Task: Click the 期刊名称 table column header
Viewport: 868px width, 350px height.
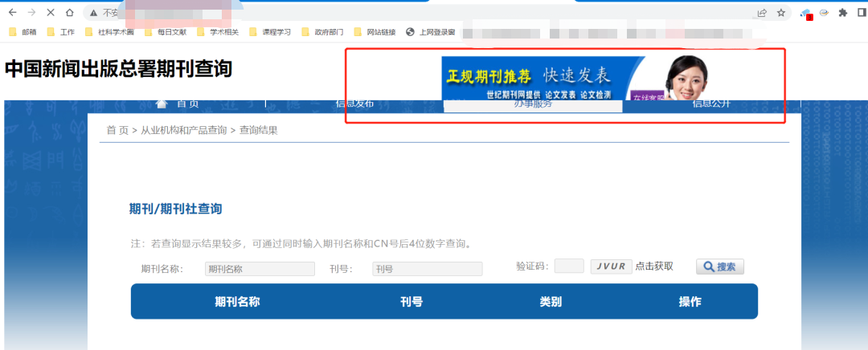Action: (x=237, y=302)
